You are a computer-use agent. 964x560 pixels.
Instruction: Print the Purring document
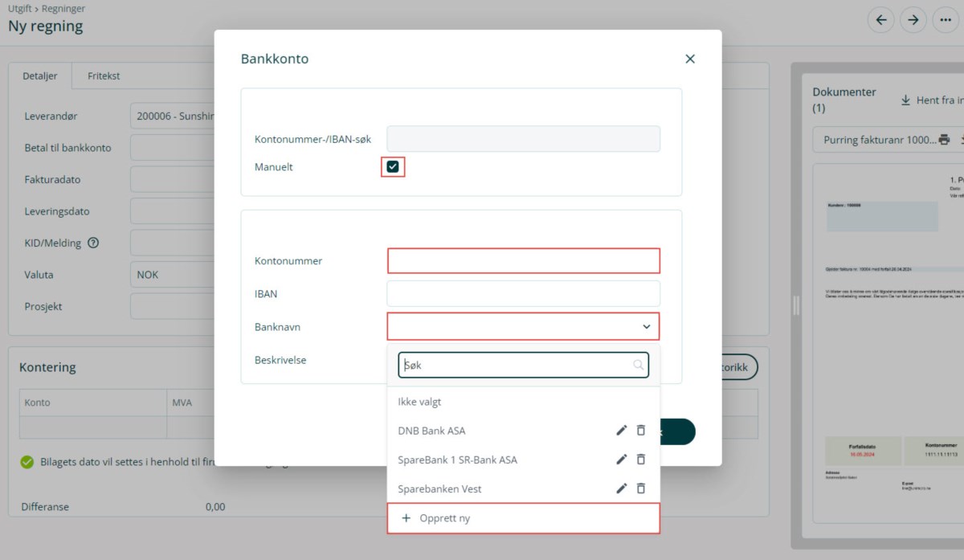pos(944,140)
